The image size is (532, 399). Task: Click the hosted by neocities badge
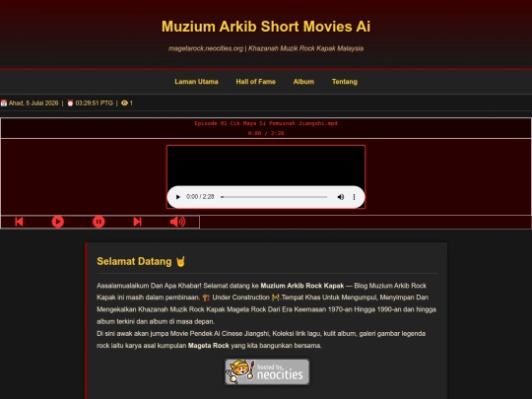267,371
